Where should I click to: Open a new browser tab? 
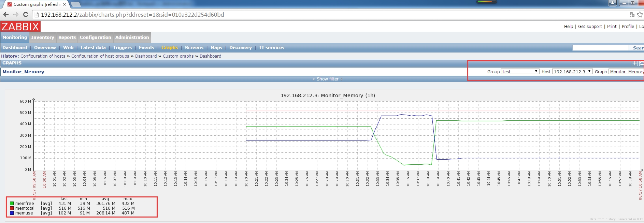pos(75,4)
